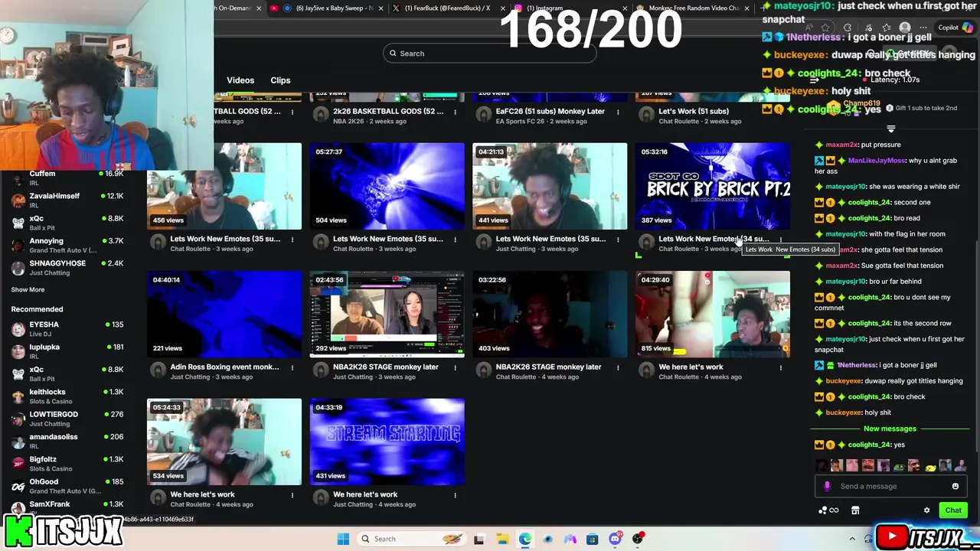
Task: Click channel avatar beside Adin Ross Boxing video
Action: point(158,370)
